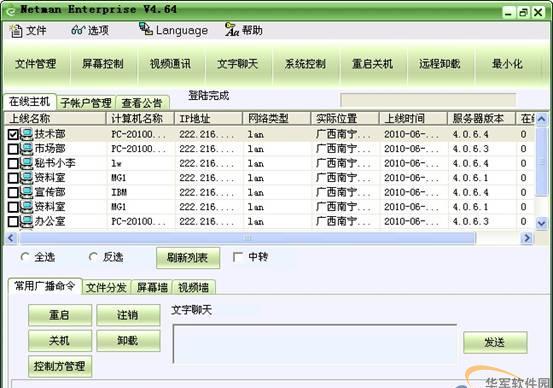Sort by 计算机名称 column header
This screenshot has width=553, height=388.
pos(140,119)
